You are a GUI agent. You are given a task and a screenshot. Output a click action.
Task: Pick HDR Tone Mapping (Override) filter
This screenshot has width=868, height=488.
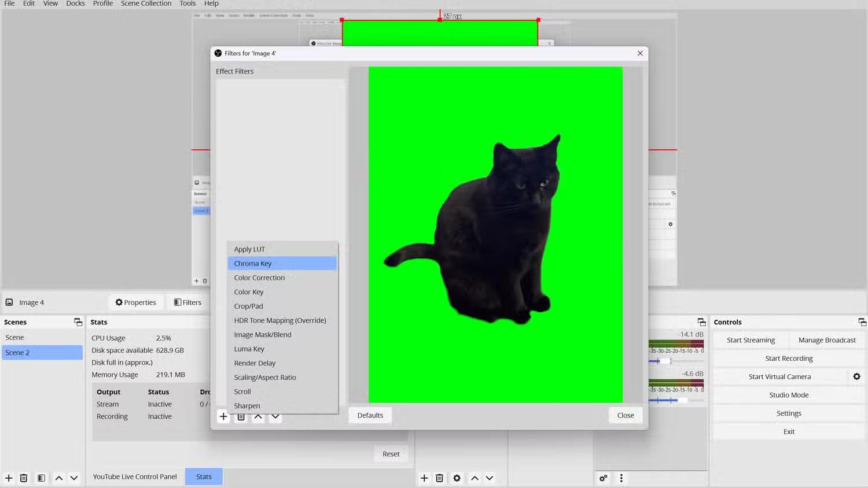(282, 320)
